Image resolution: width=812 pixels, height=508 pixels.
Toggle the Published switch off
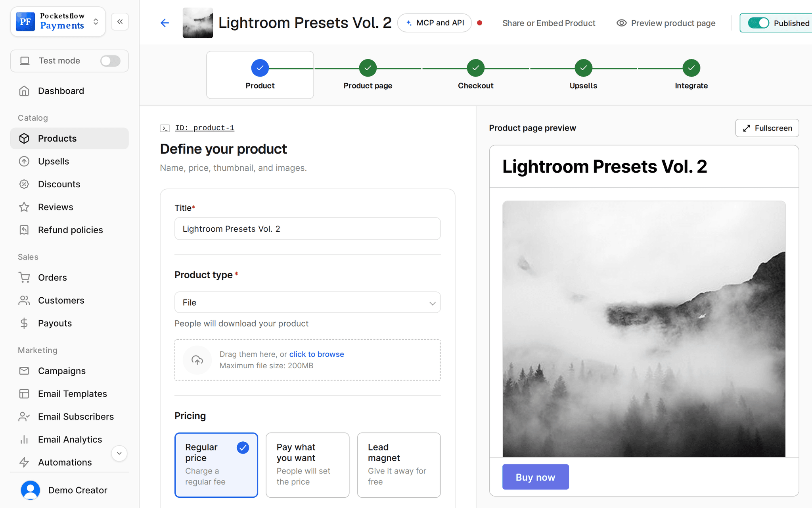click(x=758, y=23)
